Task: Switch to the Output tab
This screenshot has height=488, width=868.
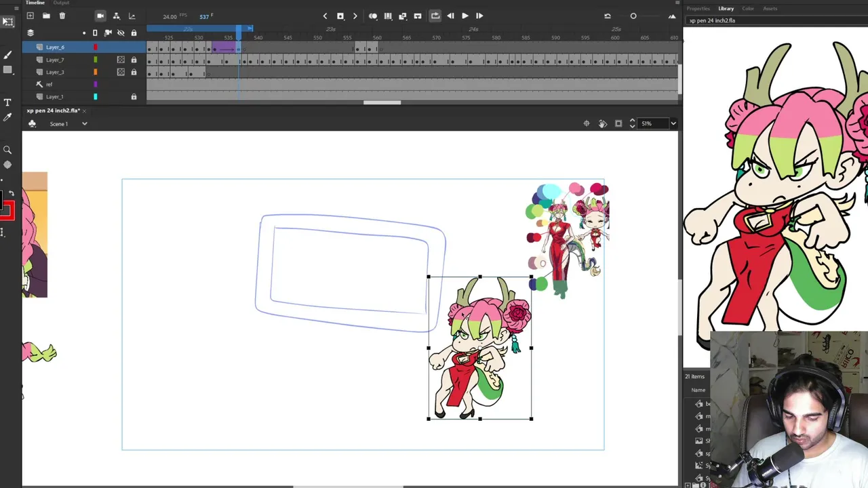Action: [x=61, y=3]
